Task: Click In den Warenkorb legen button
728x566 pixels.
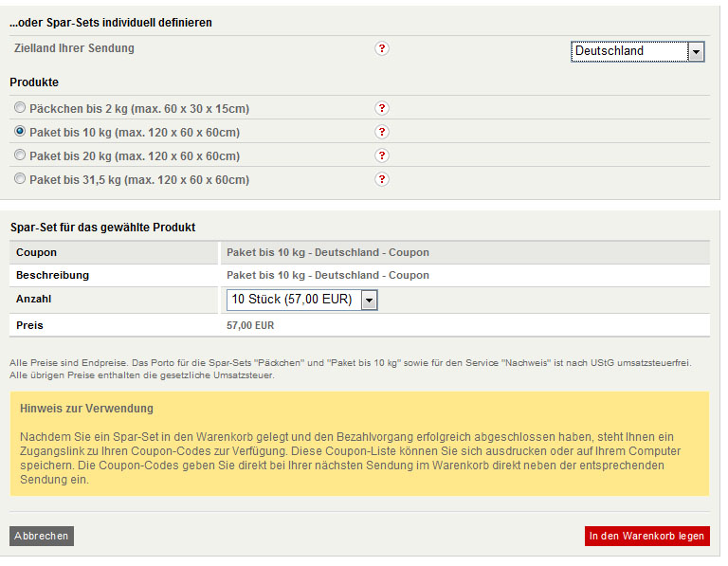Action: pyautogui.click(x=646, y=536)
